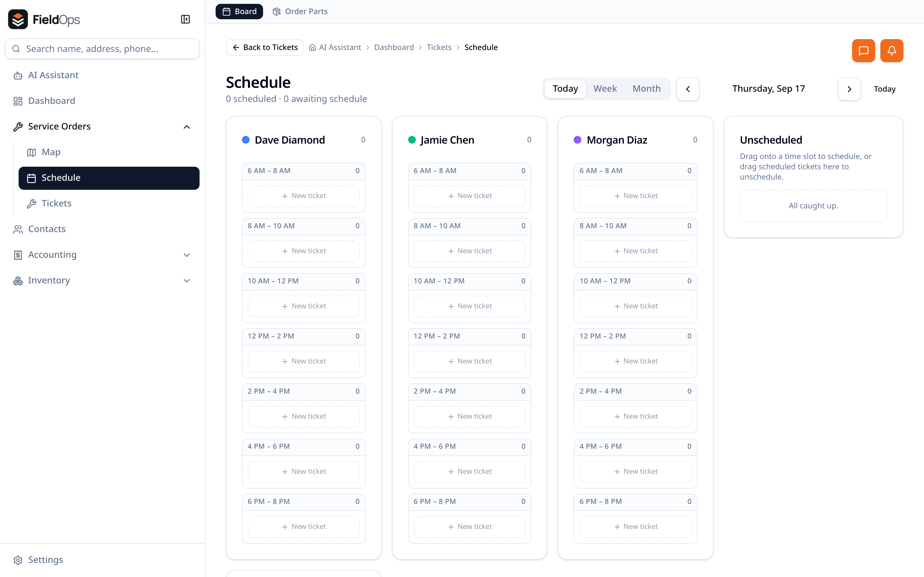
Task: Switch schedule view to Week
Action: (605, 88)
